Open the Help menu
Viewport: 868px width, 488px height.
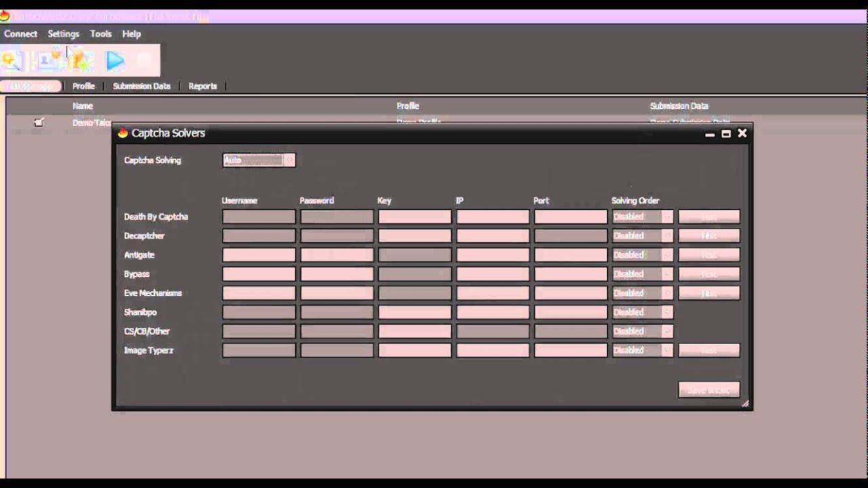coord(132,34)
